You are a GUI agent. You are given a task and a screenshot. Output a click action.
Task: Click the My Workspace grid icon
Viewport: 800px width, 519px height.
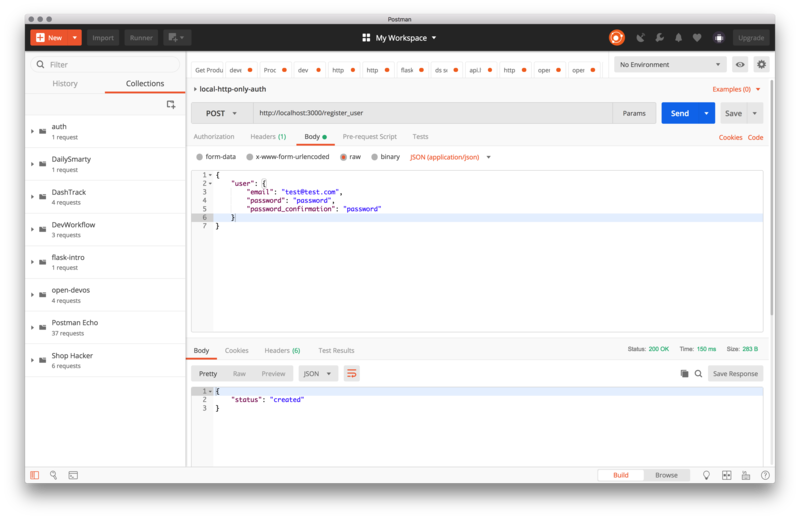coord(366,38)
